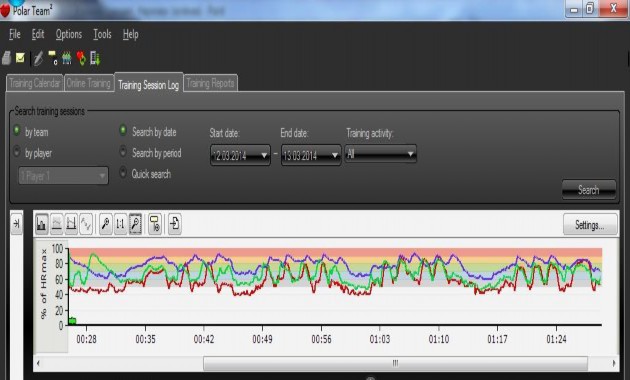Click the 00:28 time label on the axis
This screenshot has height=380, width=630.
[x=86, y=339]
